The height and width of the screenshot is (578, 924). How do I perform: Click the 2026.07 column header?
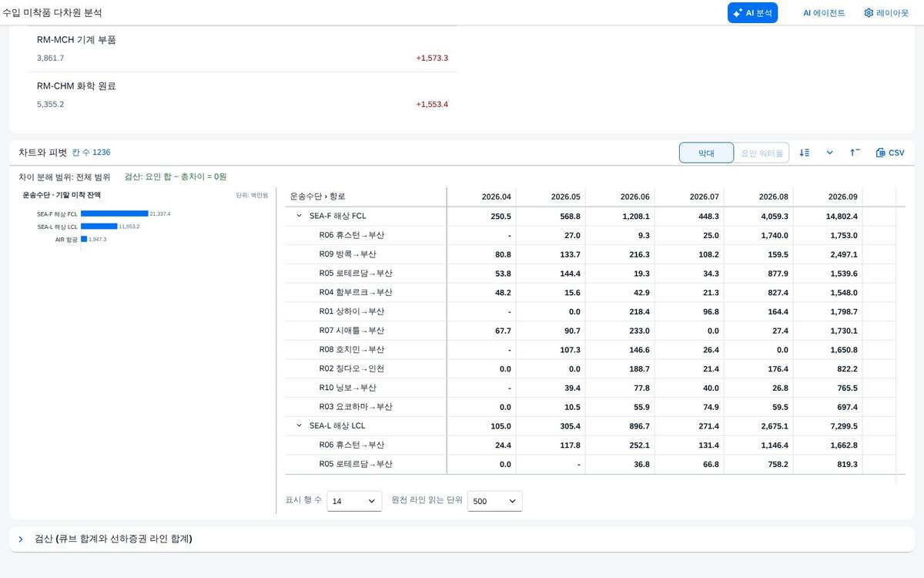[x=689, y=197]
